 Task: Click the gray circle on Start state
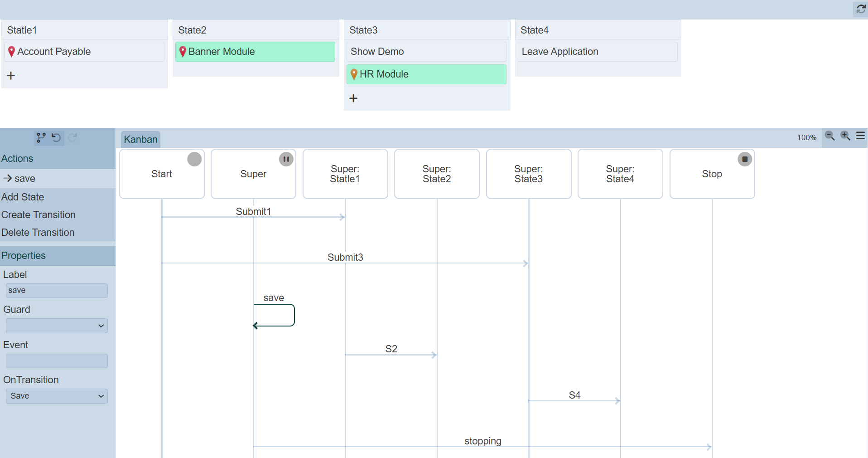coord(194,159)
